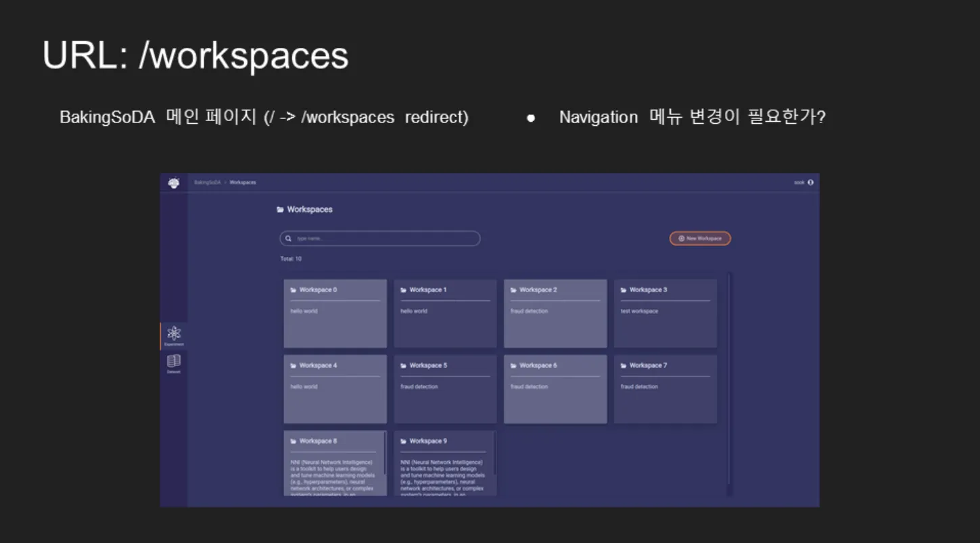This screenshot has height=543, width=980.
Task: Click the folder icon on Workspace 4
Action: [x=294, y=366]
